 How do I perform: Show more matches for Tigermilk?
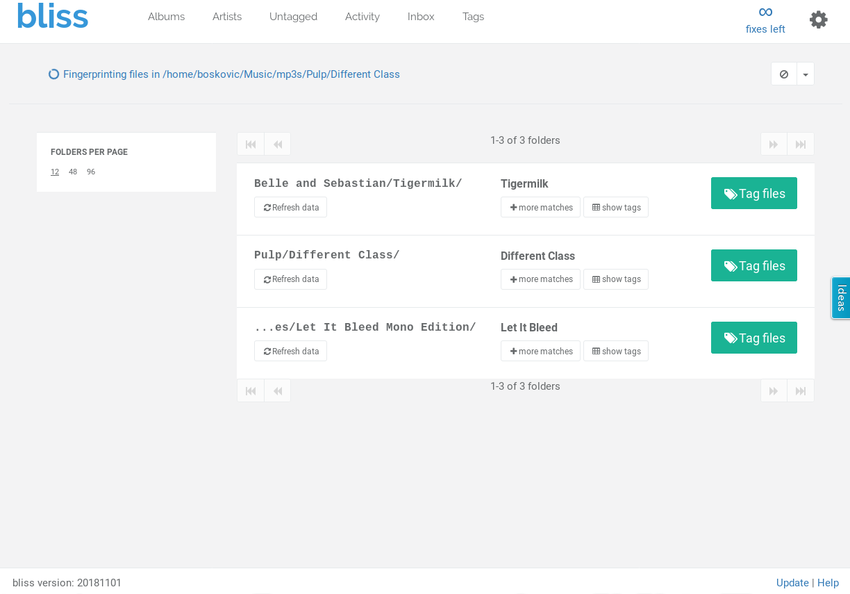coord(540,207)
